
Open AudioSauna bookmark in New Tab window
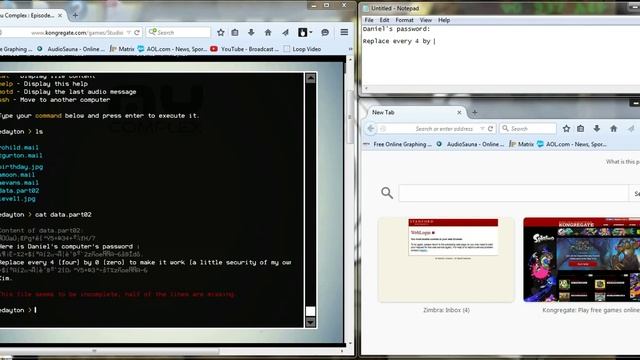pos(471,144)
